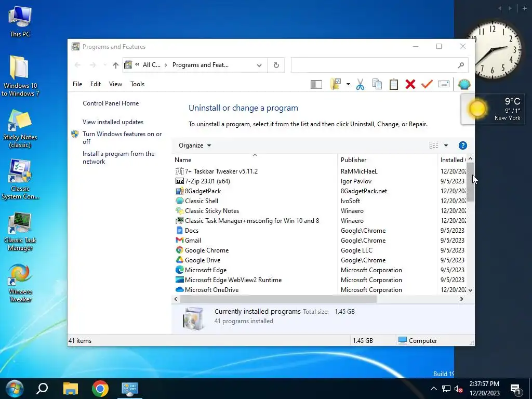Click the muted volume tray icon
532x399 pixels.
458,389
